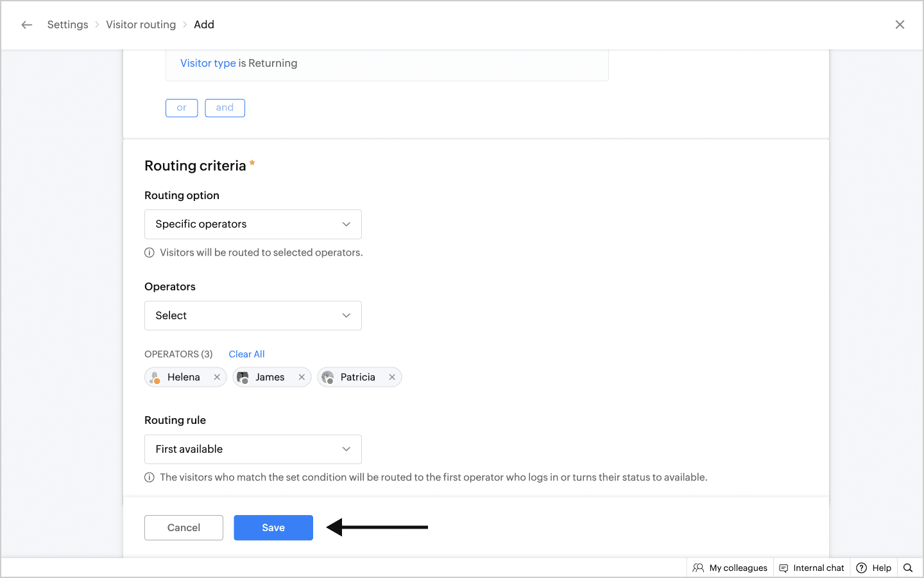Click Helena's avatar icon
This screenshot has height=578, width=924.
pyautogui.click(x=155, y=377)
